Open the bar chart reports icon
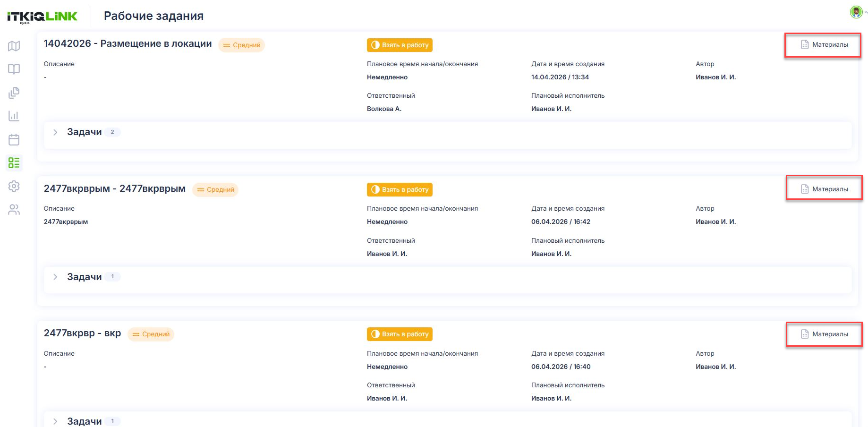The width and height of the screenshot is (868, 427). coord(14,116)
